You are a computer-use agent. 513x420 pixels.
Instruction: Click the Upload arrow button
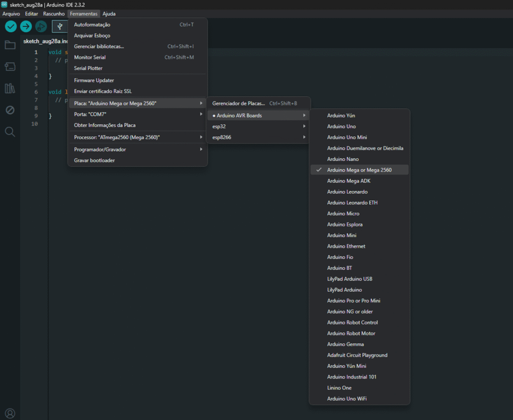point(26,27)
